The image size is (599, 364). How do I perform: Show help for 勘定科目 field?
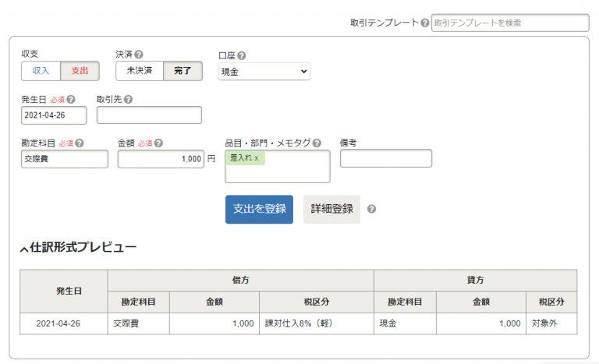[79, 143]
